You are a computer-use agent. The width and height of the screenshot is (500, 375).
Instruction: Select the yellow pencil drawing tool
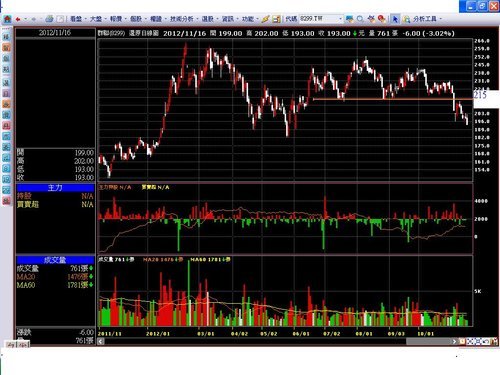pyautogui.click(x=265, y=19)
